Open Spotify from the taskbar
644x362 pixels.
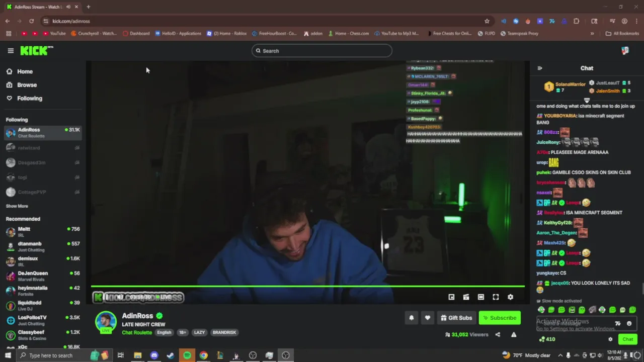(187, 355)
